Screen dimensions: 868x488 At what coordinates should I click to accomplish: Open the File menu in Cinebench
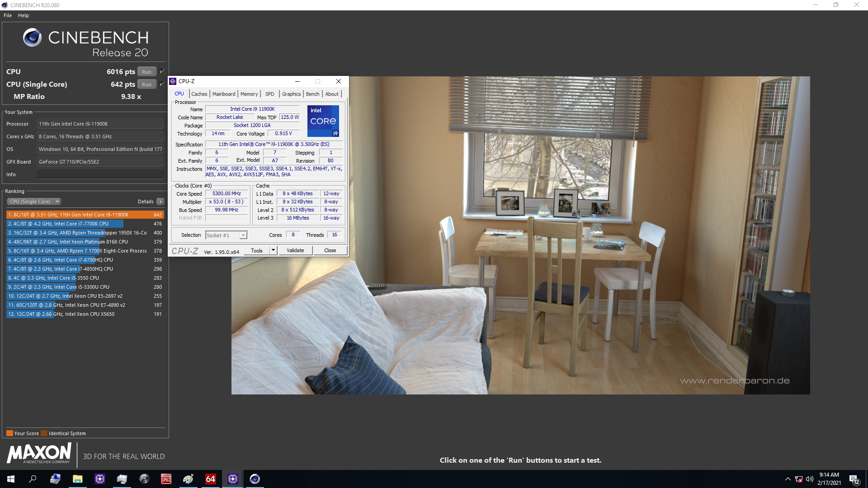pyautogui.click(x=8, y=15)
